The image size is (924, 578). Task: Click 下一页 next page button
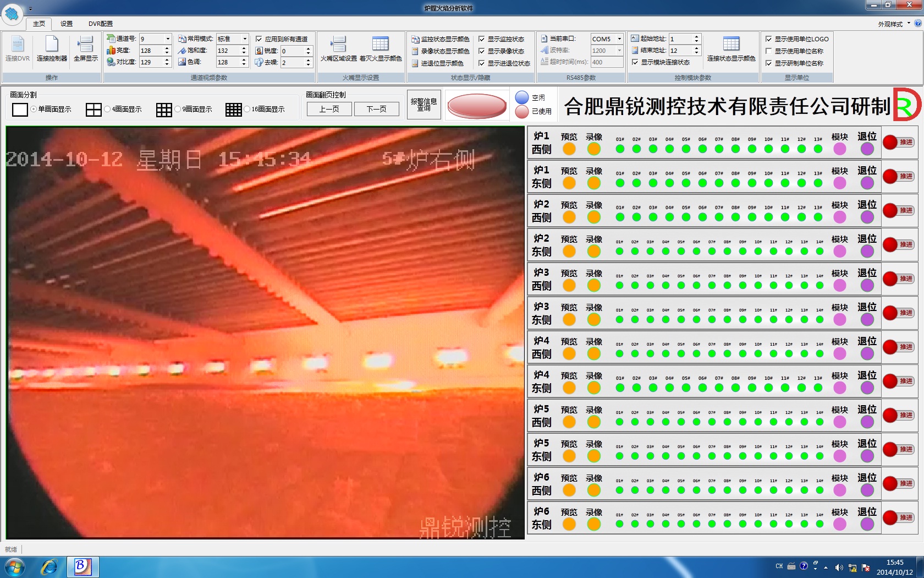point(377,109)
